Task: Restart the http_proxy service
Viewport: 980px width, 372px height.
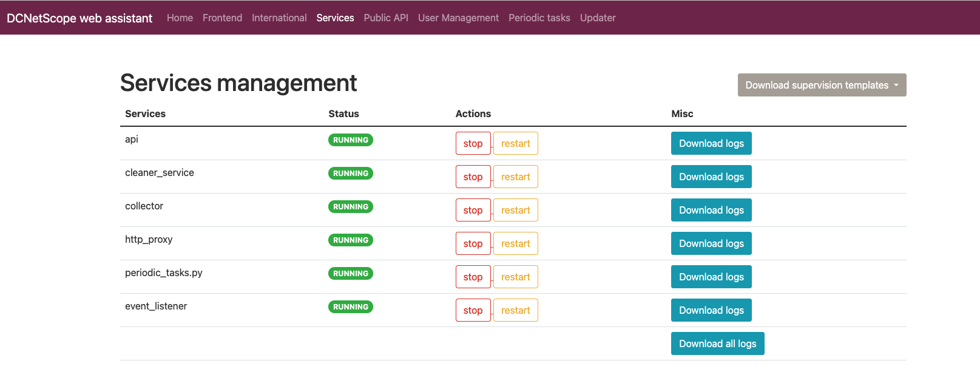Action: click(516, 243)
